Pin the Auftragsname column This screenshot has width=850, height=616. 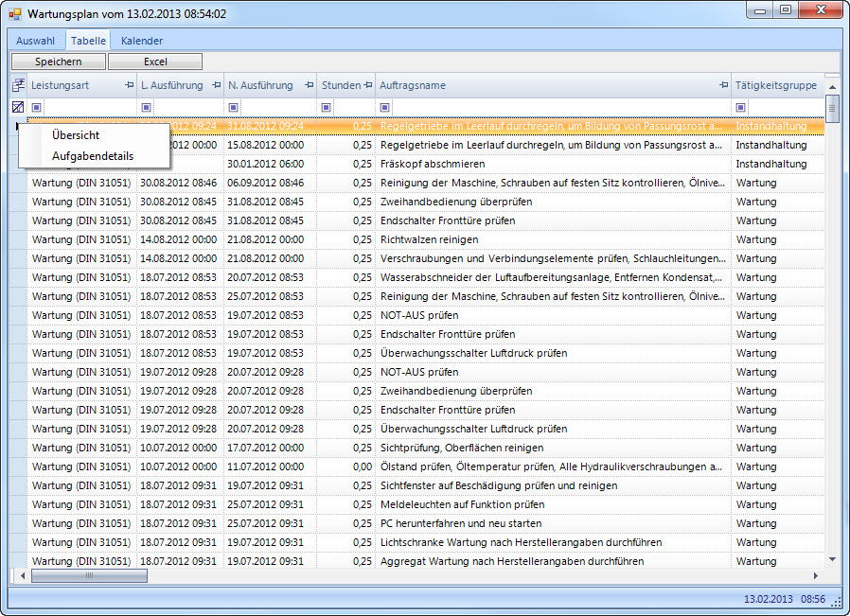[x=723, y=85]
